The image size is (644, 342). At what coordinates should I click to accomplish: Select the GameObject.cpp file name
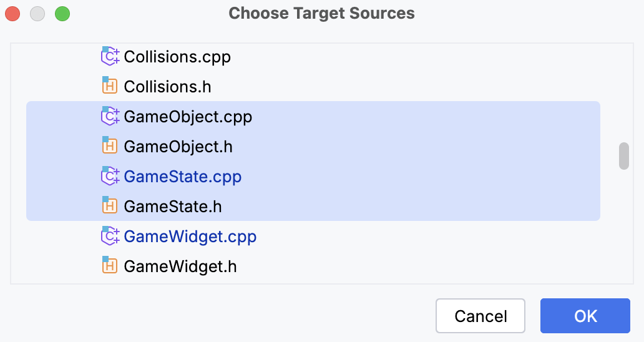188,117
